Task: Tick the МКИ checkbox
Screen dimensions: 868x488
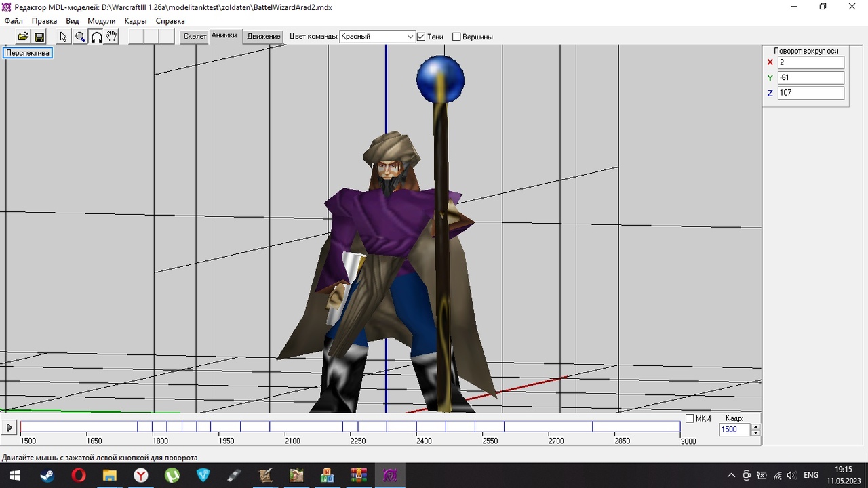Action: click(x=690, y=419)
